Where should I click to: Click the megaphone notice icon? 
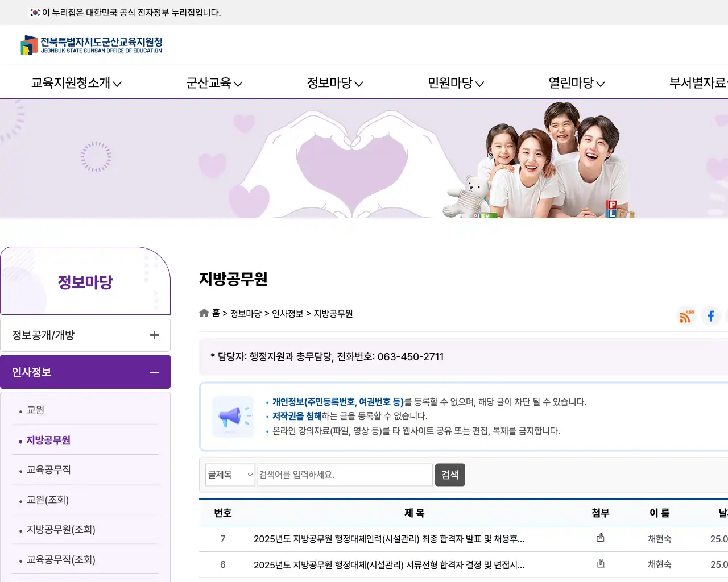(233, 415)
